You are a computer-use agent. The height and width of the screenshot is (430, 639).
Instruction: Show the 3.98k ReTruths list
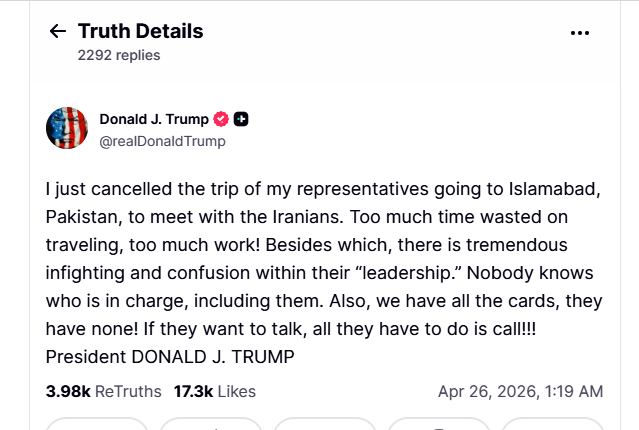pyautogui.click(x=104, y=391)
